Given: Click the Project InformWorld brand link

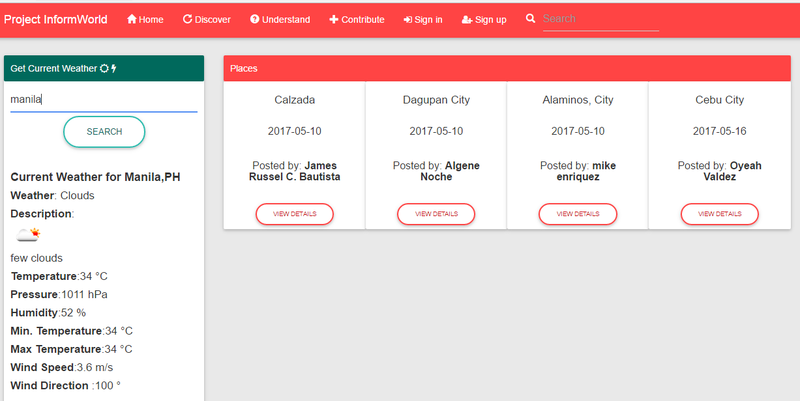Looking at the screenshot, I should tap(56, 20).
